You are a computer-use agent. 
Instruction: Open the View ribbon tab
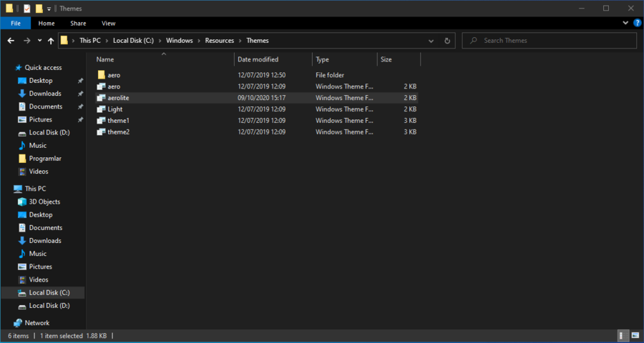109,24
